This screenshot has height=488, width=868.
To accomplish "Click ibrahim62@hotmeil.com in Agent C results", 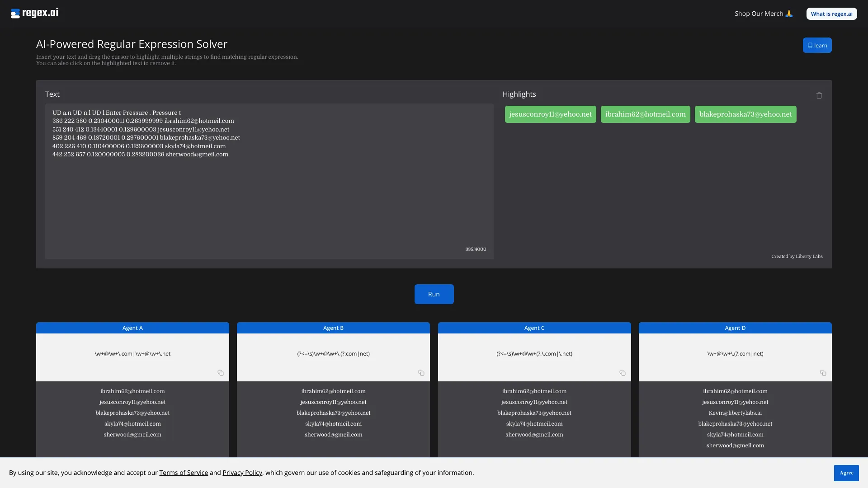I will [x=534, y=391].
